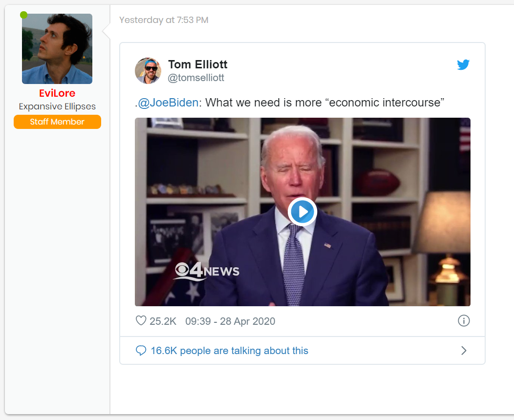Viewport: 514px width, 420px height.
Task: Open the @JoeBiden mention link
Action: 168,103
